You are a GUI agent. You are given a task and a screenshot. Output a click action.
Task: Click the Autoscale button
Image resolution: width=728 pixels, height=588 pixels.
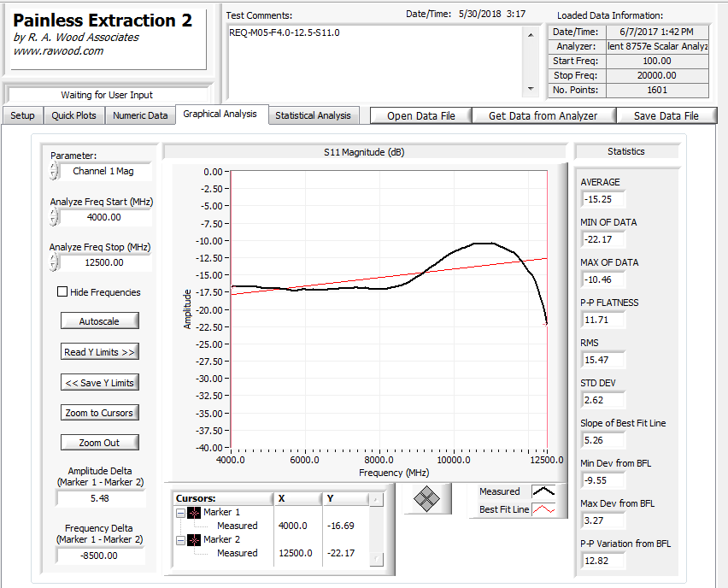[99, 321]
